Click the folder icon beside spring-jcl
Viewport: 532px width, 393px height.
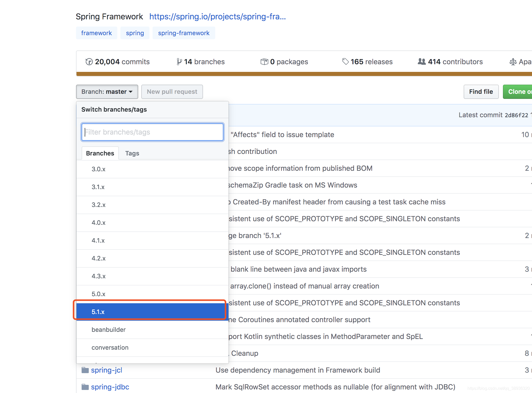(x=85, y=370)
